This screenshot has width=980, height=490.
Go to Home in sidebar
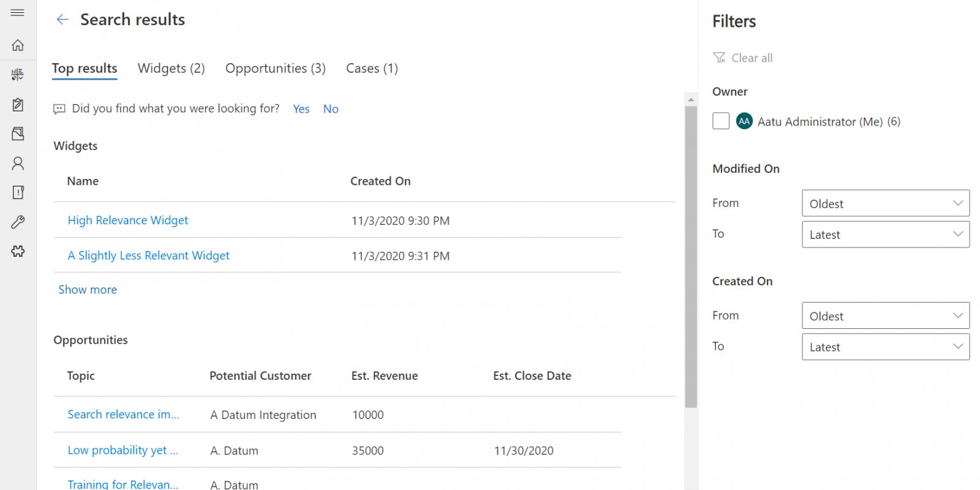click(18, 45)
